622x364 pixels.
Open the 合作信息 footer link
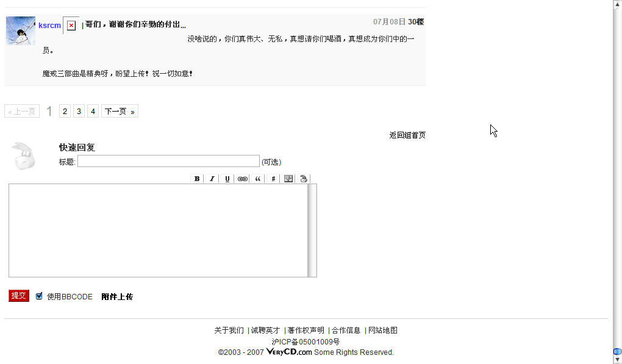point(346,330)
